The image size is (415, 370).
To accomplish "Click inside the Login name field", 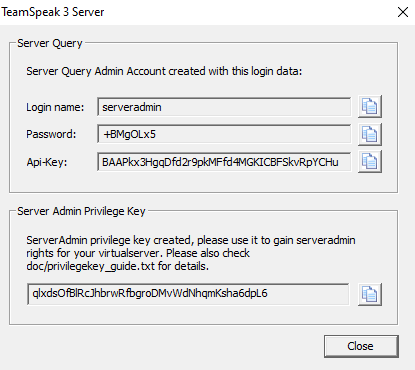I will coord(224,107).
